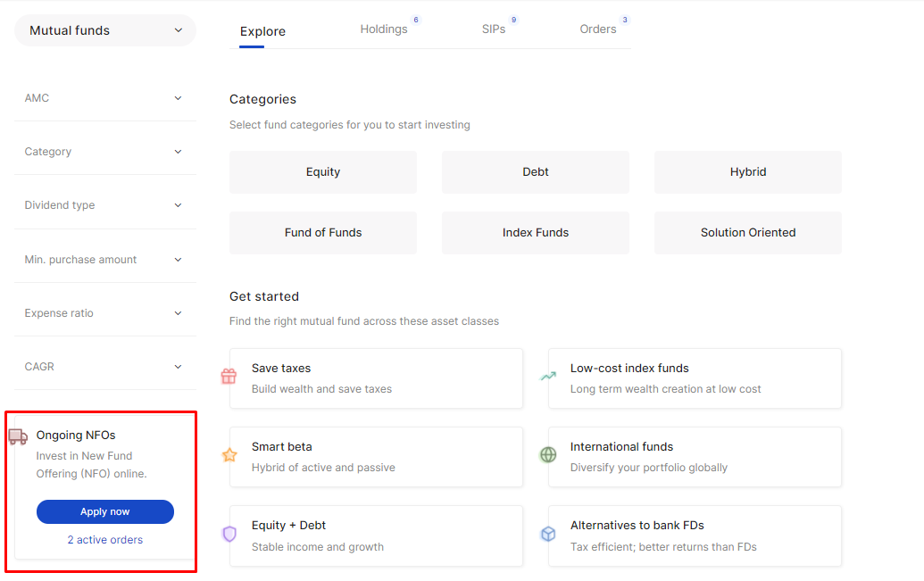Image resolution: width=924 pixels, height=581 pixels.
Task: Expand the Dividend type filter
Action: pyautogui.click(x=104, y=205)
